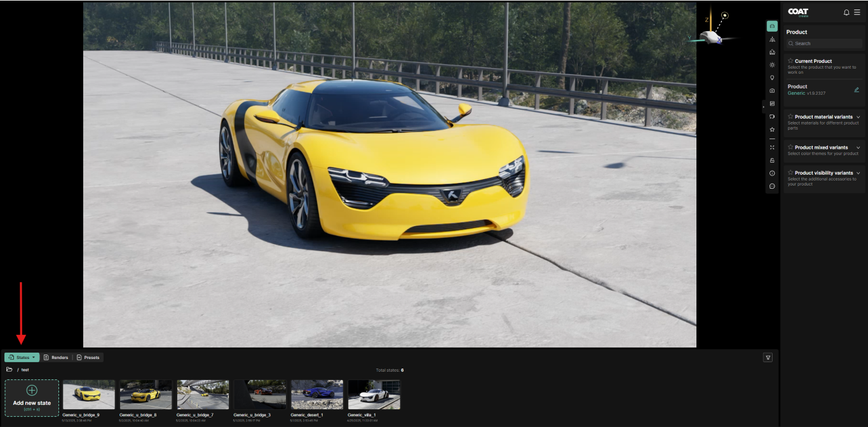Switch to the Renders tab
The width and height of the screenshot is (868, 427).
tap(56, 358)
